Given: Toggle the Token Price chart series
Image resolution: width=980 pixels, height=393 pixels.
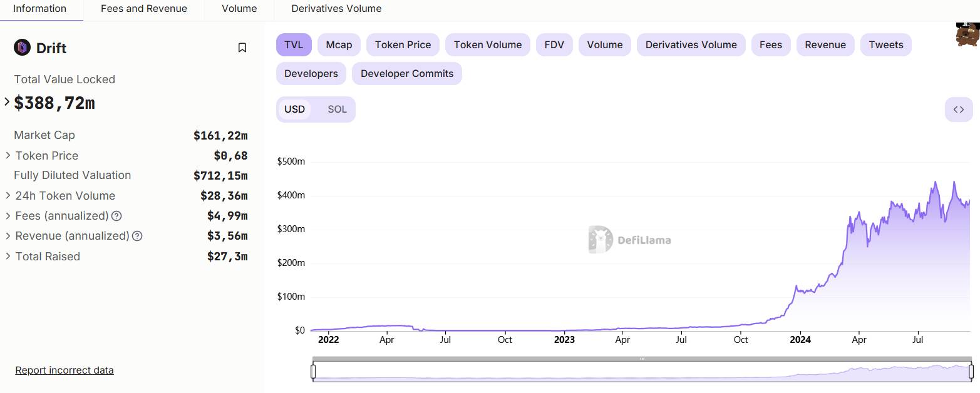Looking at the screenshot, I should coord(403,45).
